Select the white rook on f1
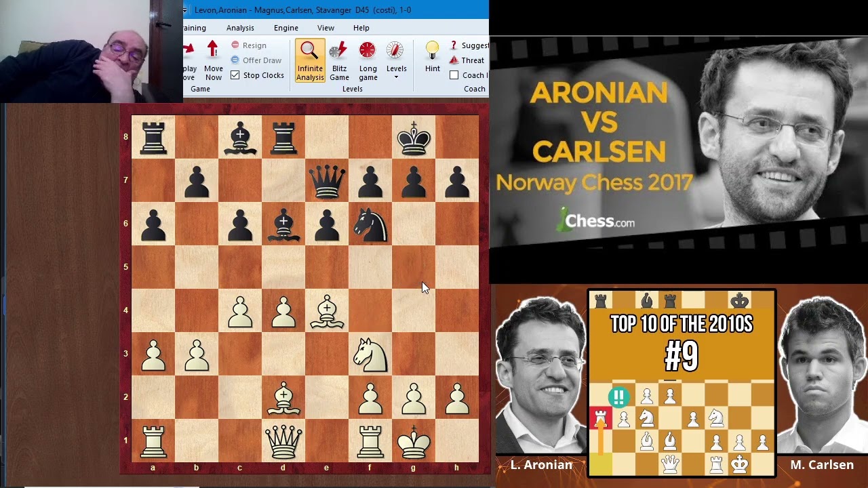The image size is (868, 488). point(370,441)
